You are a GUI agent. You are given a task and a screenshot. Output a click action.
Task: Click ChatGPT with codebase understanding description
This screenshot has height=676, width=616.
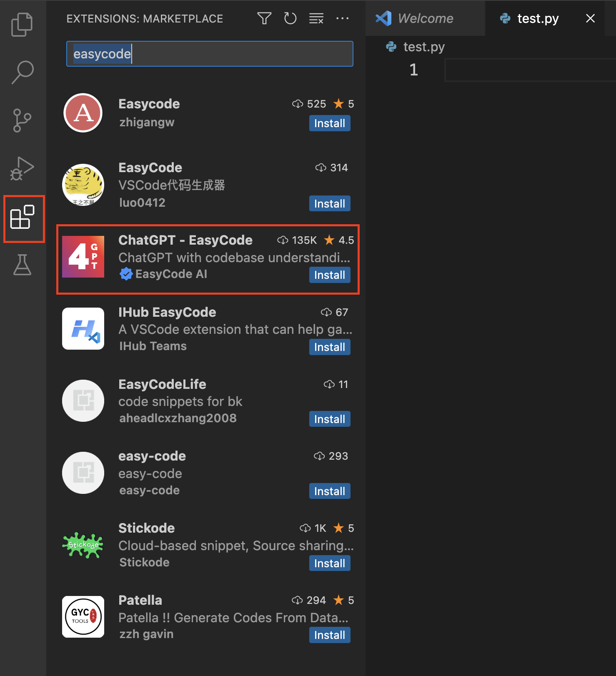234,258
